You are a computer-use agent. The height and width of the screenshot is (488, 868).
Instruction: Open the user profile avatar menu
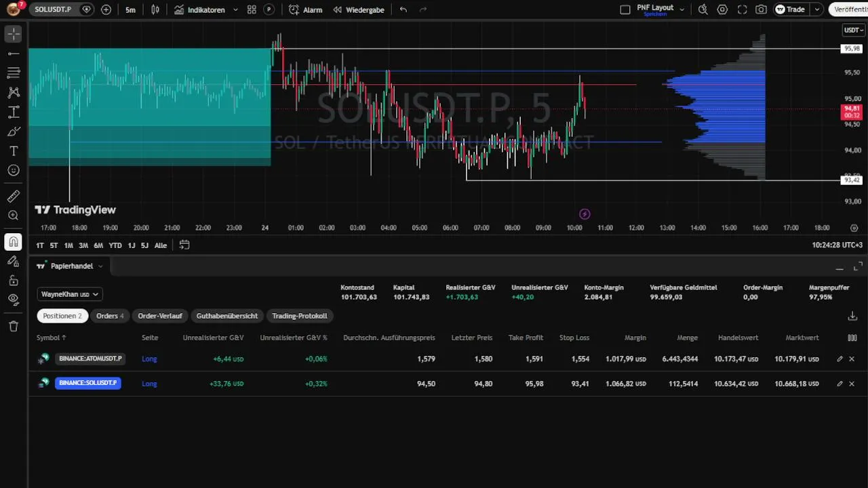tap(14, 9)
